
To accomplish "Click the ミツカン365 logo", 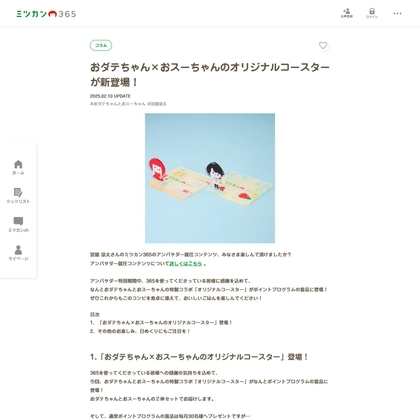I will 46,14.
